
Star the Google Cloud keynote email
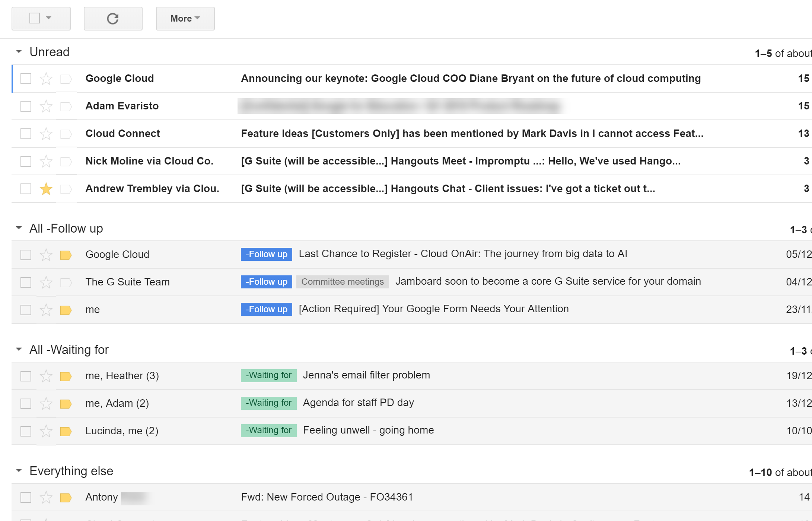click(x=46, y=79)
